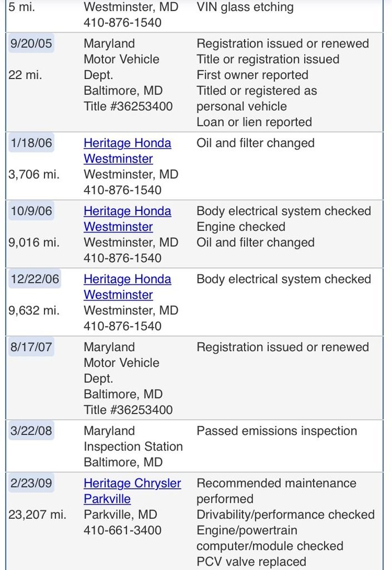Select the 10/9/06 date badge
Screen dimensions: 392x570
point(31,211)
